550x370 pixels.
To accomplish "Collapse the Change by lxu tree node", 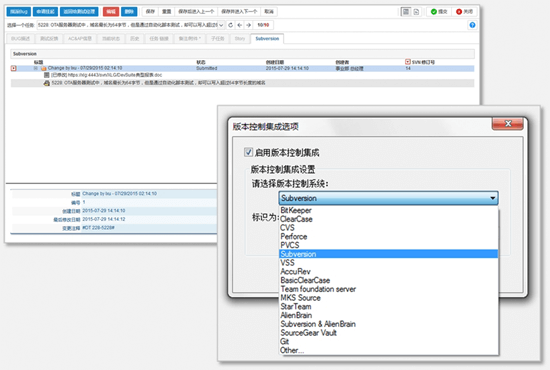I will pyautogui.click(x=35, y=68).
